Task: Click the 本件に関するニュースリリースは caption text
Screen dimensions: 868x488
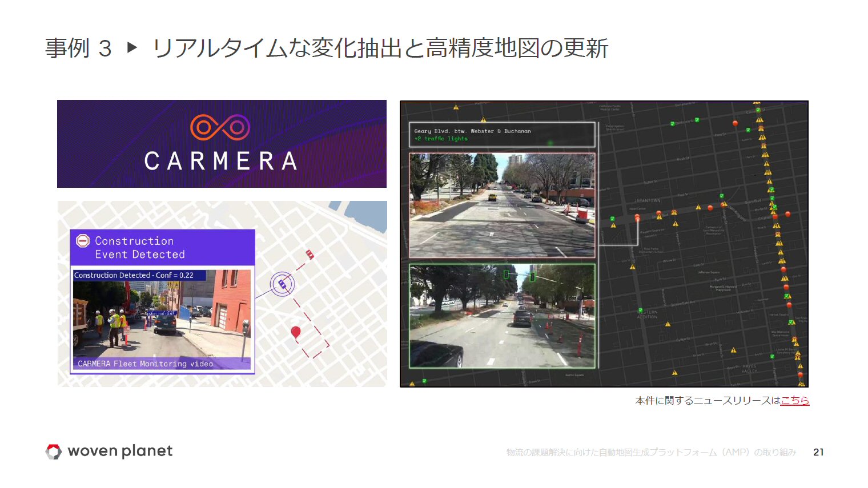Action: click(708, 401)
